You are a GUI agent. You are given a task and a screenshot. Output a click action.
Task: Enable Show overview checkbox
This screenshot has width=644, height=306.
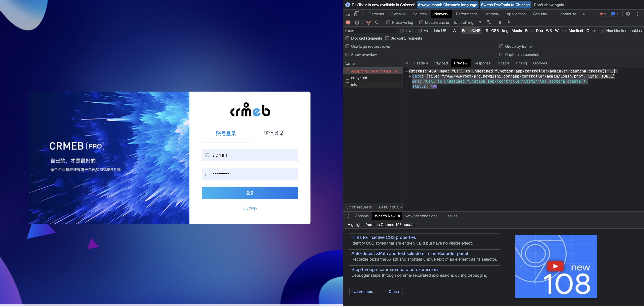point(347,55)
